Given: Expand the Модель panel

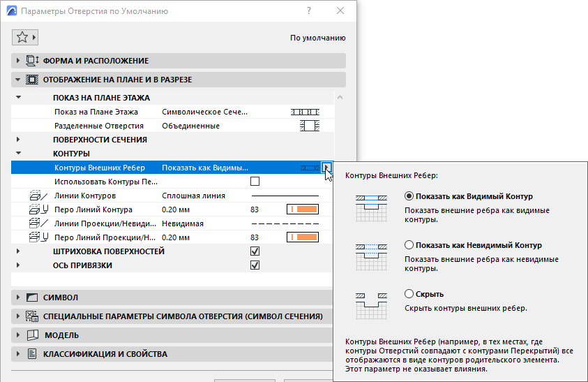Looking at the screenshot, I should click(17, 335).
